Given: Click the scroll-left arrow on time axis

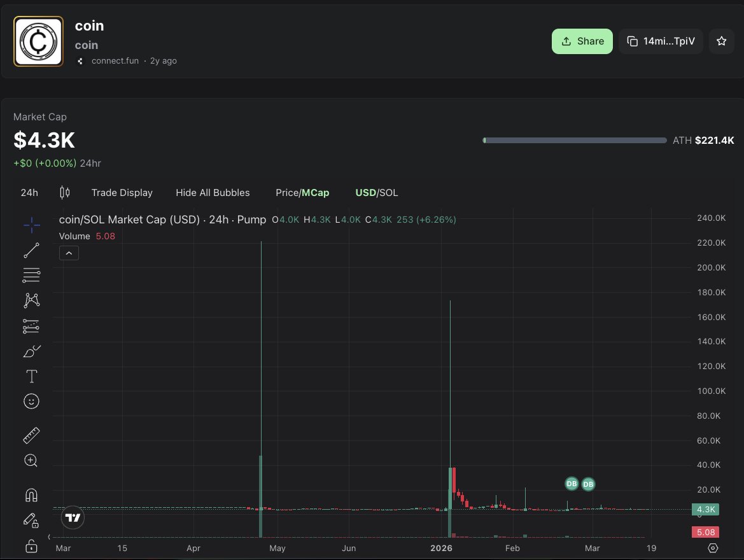Looking at the screenshot, I should [x=49, y=536].
